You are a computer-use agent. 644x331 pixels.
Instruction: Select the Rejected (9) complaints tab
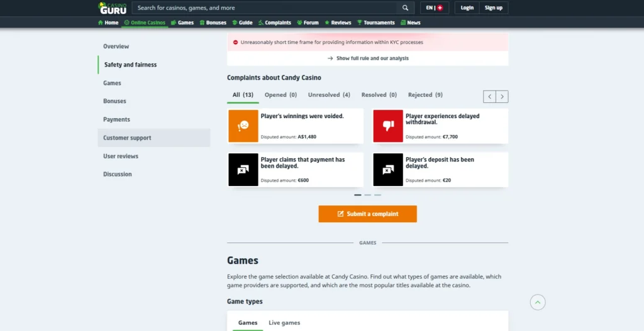(425, 95)
